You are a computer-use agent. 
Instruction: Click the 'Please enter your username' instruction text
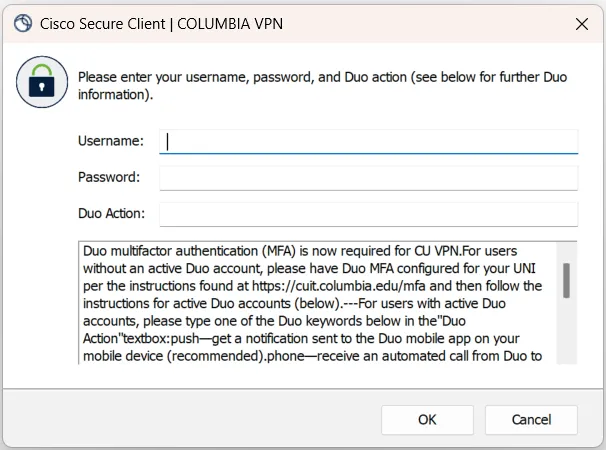322,86
